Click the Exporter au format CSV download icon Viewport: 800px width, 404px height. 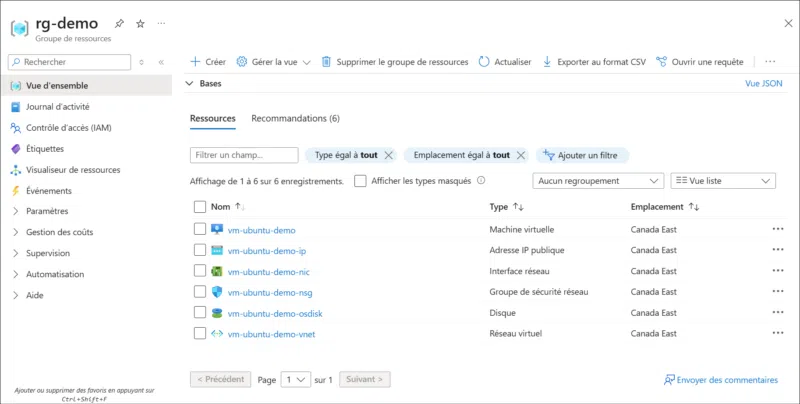coord(547,62)
